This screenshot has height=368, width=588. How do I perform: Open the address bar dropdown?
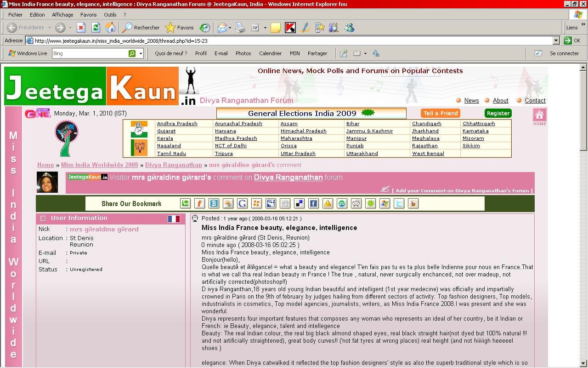coord(556,40)
